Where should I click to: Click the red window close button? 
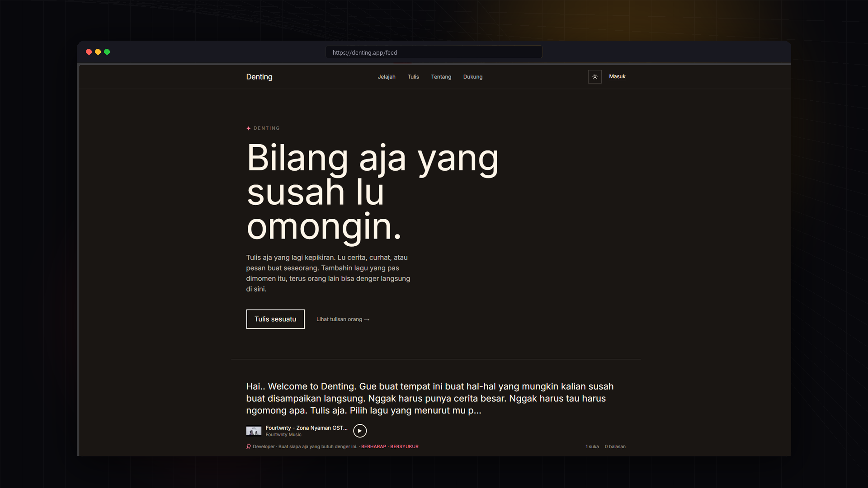pos(89,52)
